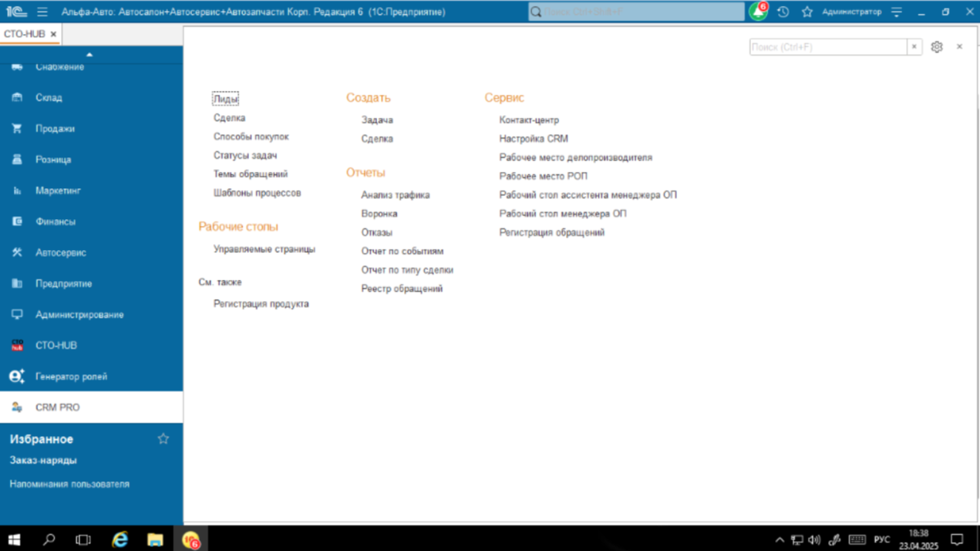
Task: Click the global search magnifier icon
Action: (536, 12)
